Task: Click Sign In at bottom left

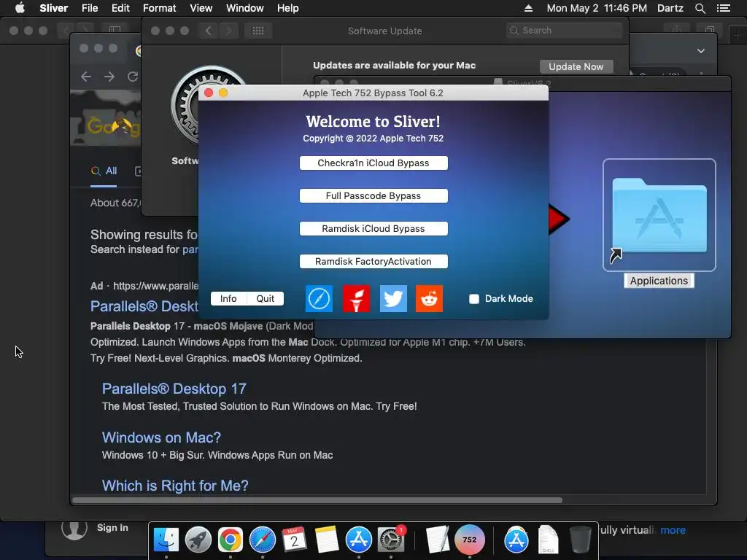Action: coord(112,528)
